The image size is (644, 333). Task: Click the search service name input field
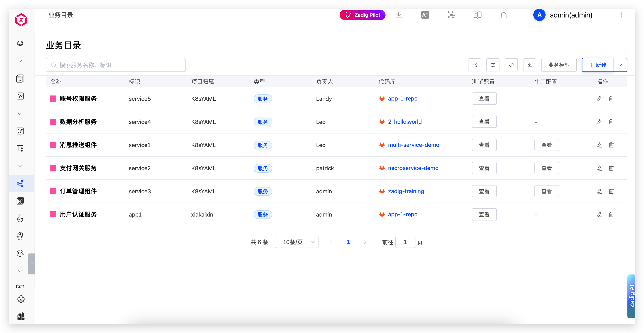(115, 65)
